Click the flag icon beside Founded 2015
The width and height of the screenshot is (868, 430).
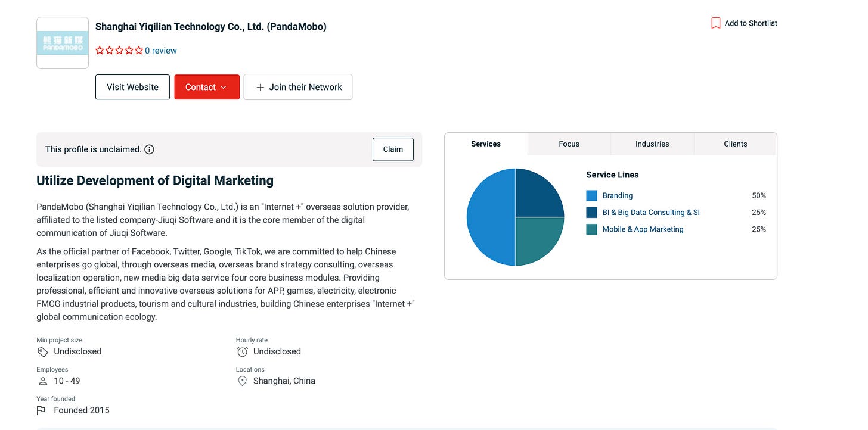(x=41, y=410)
